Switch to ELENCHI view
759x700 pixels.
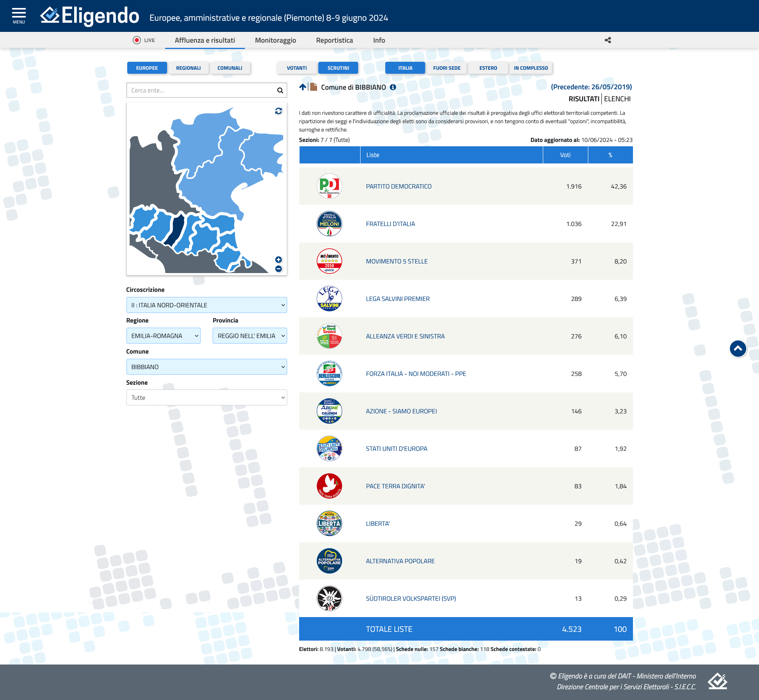617,99
